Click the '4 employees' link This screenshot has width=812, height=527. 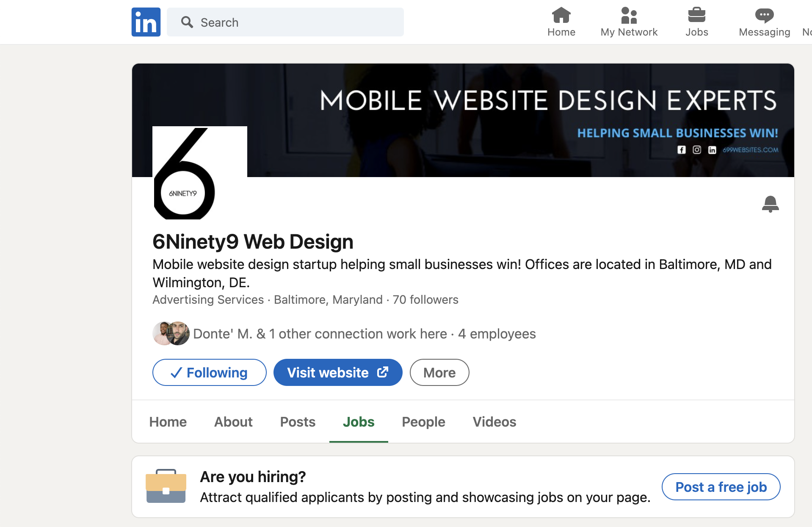(x=497, y=334)
